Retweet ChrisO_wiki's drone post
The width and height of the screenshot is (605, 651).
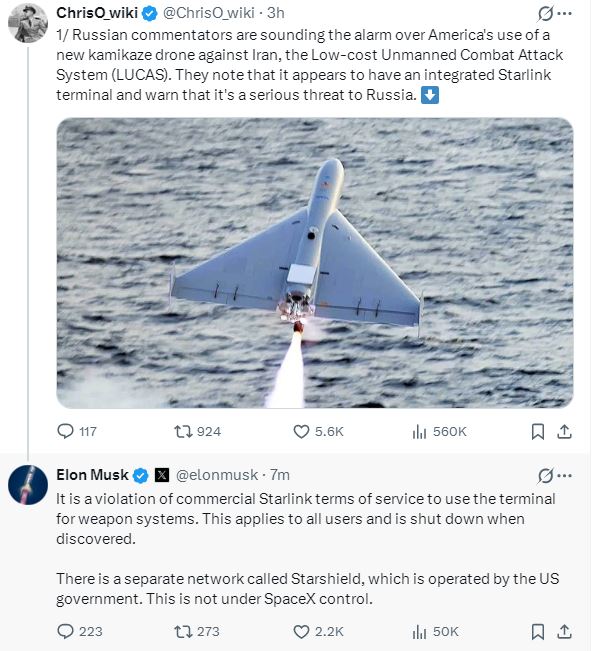(182, 431)
